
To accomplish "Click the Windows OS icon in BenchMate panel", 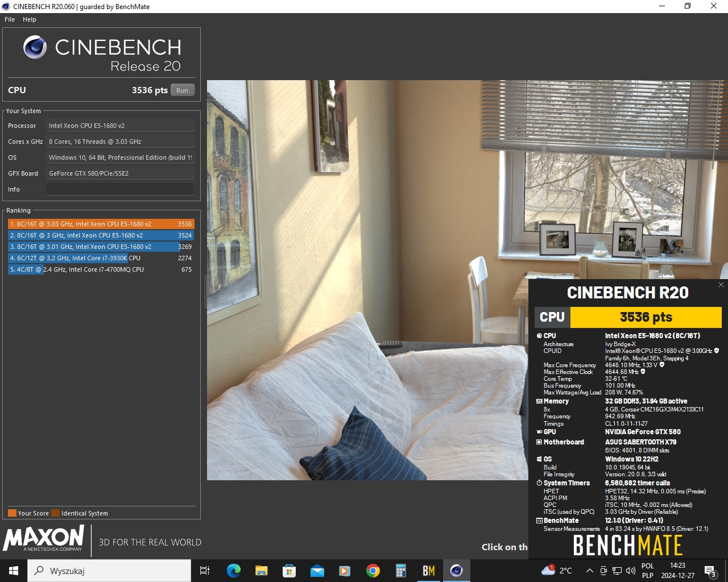I will point(539,459).
